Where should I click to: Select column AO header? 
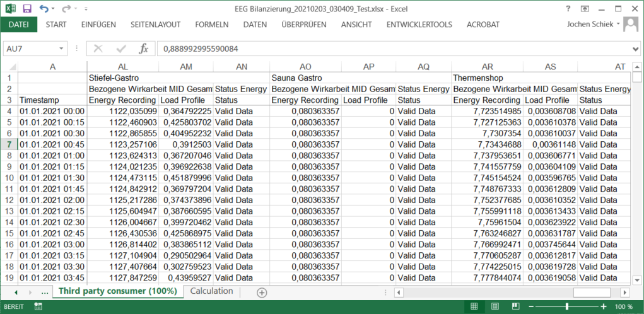[305, 67]
